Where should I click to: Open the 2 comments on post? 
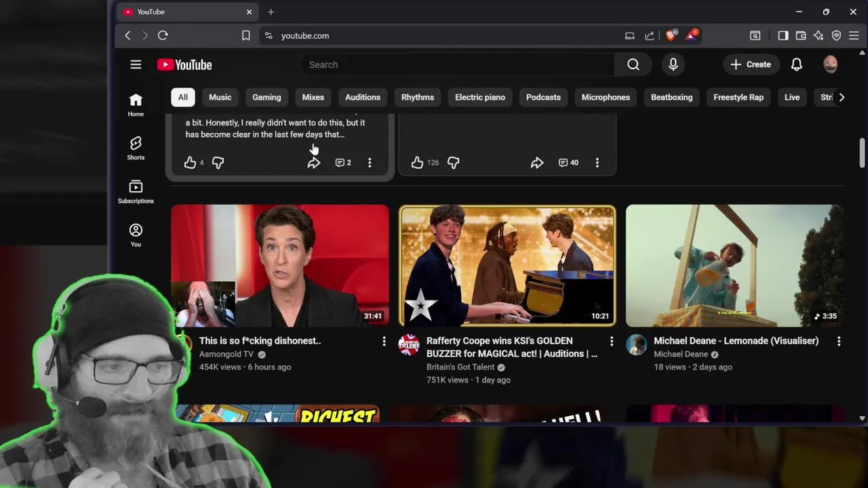tap(343, 163)
